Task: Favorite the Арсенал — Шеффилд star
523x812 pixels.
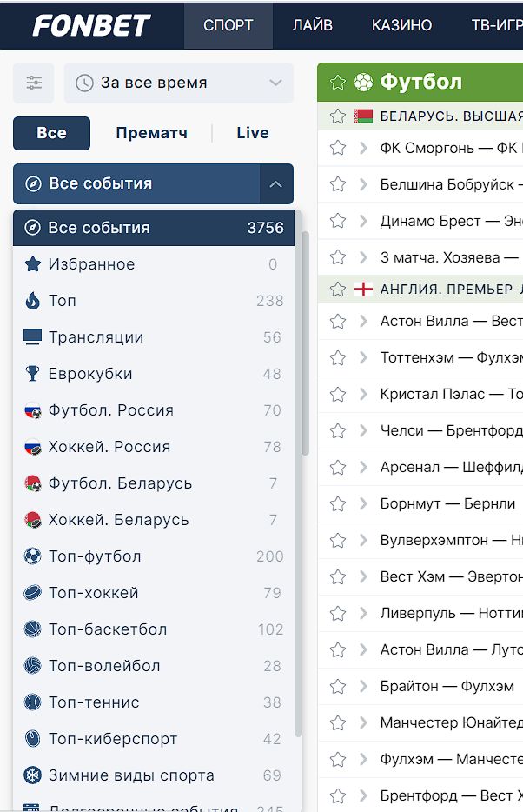Action: (338, 467)
